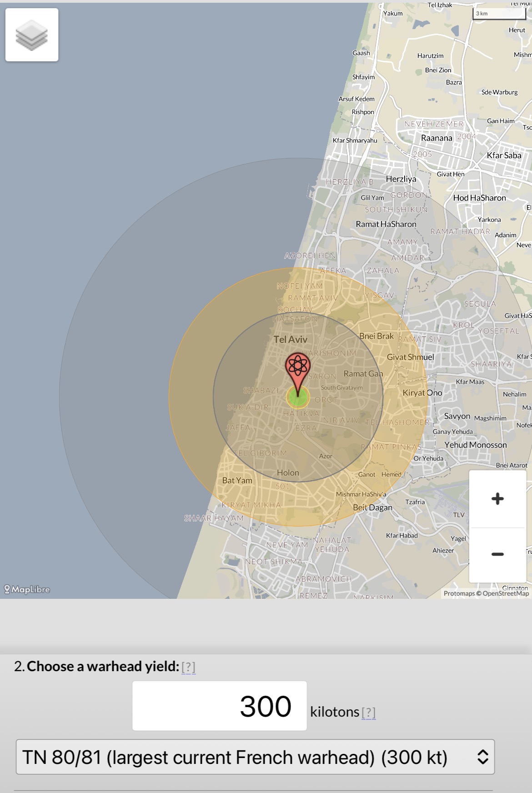532x793 pixels.
Task: Click the green fireball circle at ground zero
Action: pyautogui.click(x=298, y=397)
